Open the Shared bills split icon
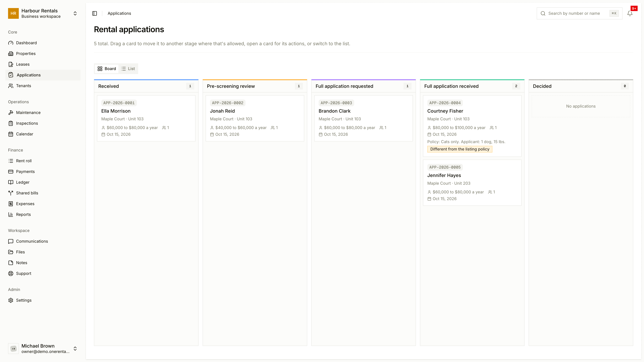 click(11, 193)
